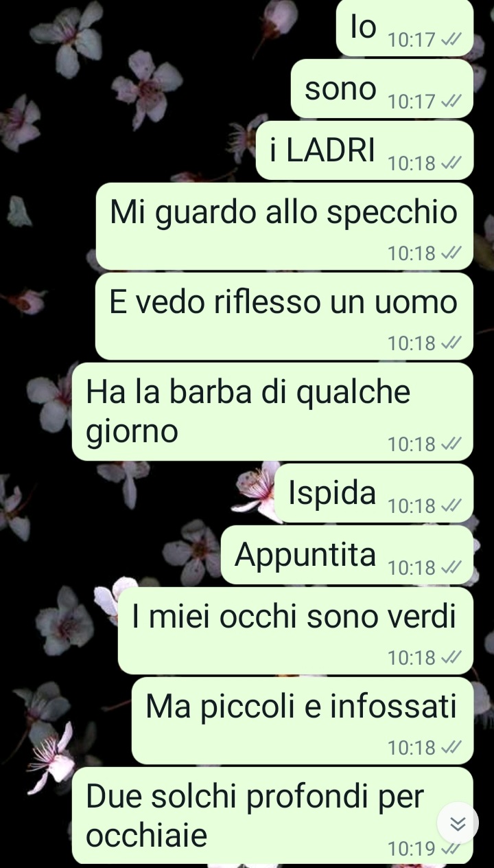Tap read checkmarks on the 'i LADRI' message
Image resolution: width=494 pixels, height=868 pixels.
coord(451,163)
